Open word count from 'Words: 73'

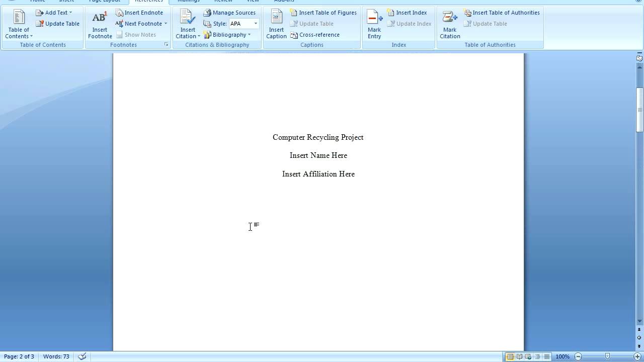point(56,356)
